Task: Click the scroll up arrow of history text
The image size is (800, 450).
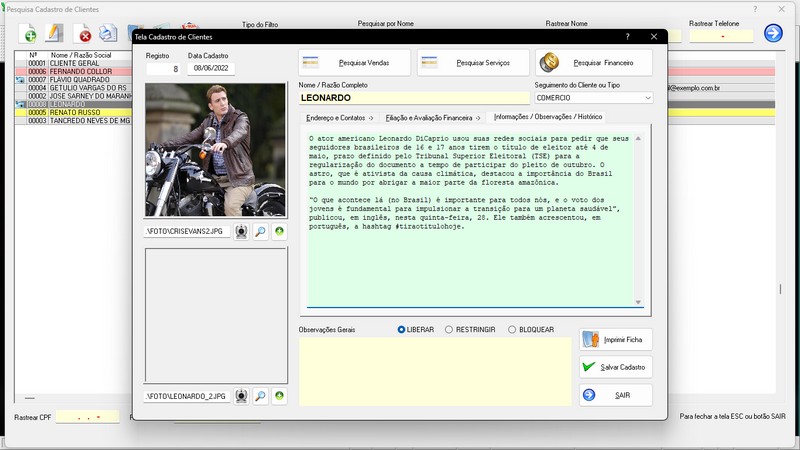Action: 638,139
